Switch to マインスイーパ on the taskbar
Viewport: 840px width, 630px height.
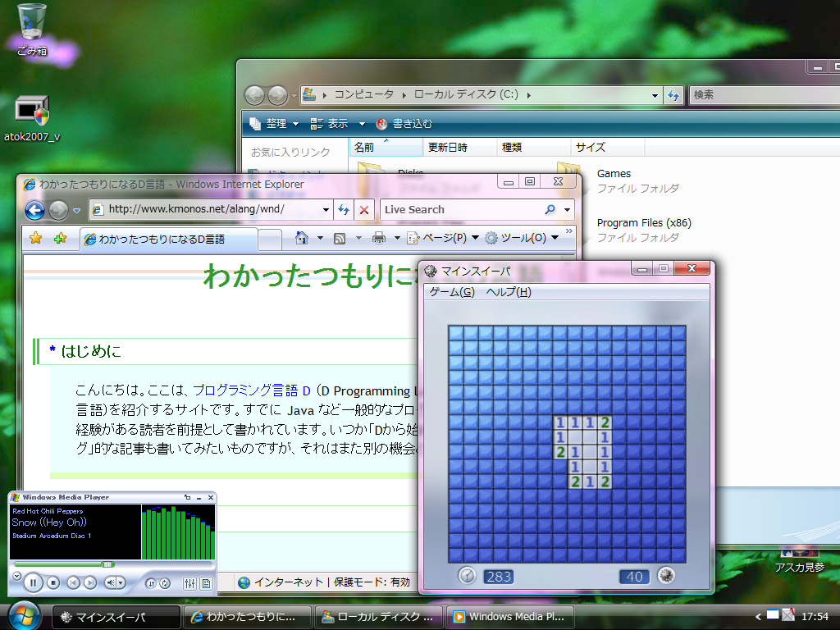point(116,617)
